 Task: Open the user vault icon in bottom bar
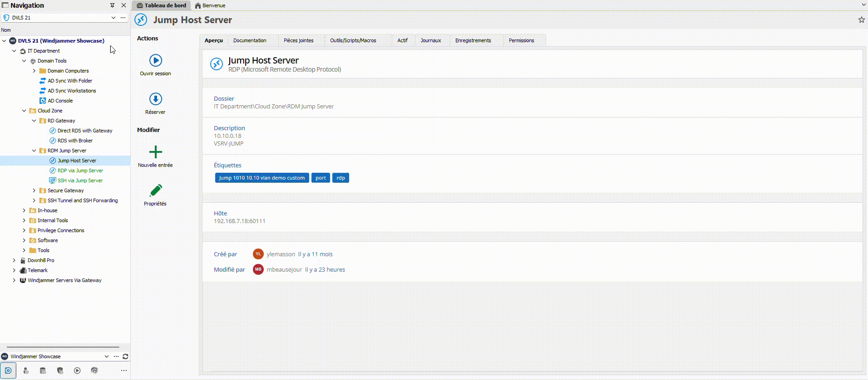point(25,370)
